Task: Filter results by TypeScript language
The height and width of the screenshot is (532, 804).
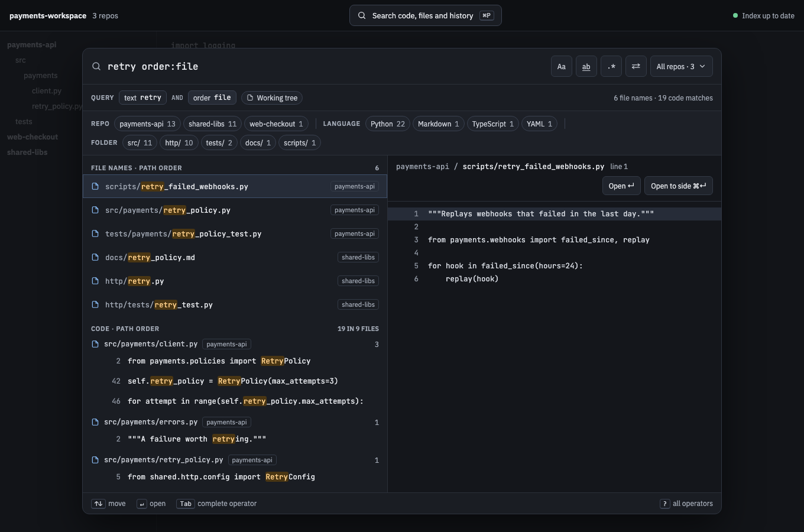Action: (x=493, y=124)
